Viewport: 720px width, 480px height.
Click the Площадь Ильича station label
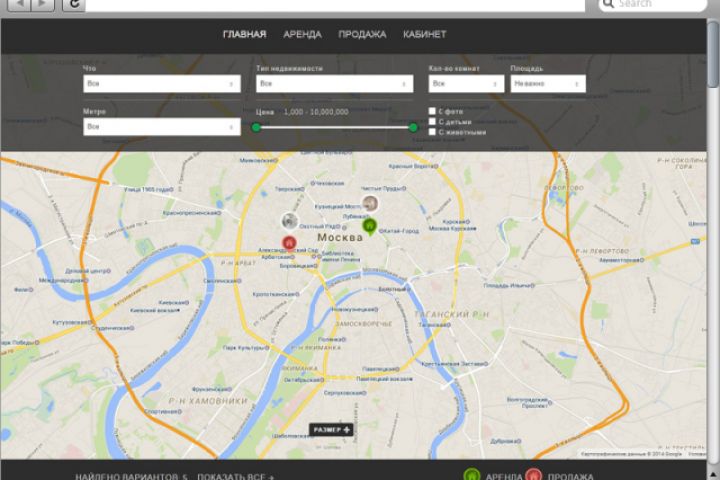click(509, 286)
